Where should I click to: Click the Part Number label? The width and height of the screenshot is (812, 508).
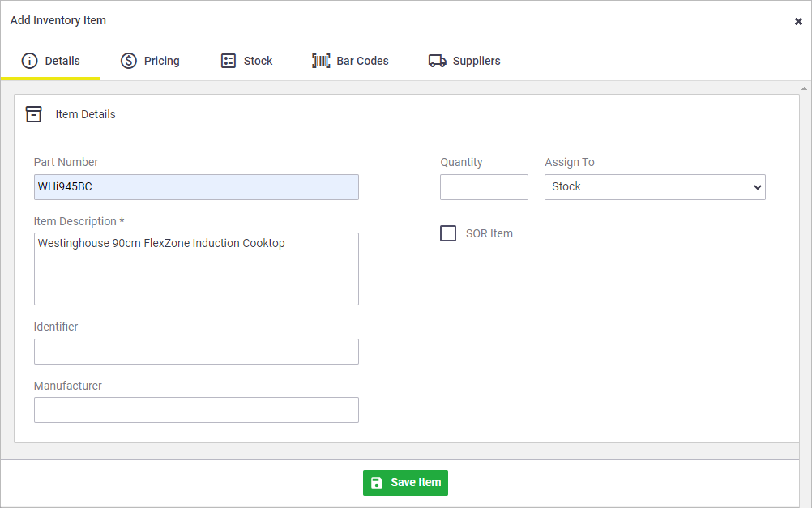(x=66, y=162)
